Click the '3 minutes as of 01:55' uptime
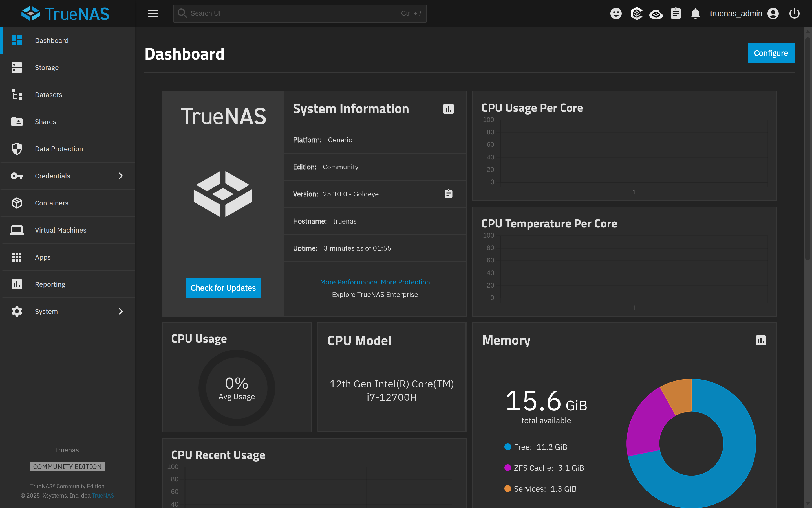The image size is (812, 508). tap(357, 248)
